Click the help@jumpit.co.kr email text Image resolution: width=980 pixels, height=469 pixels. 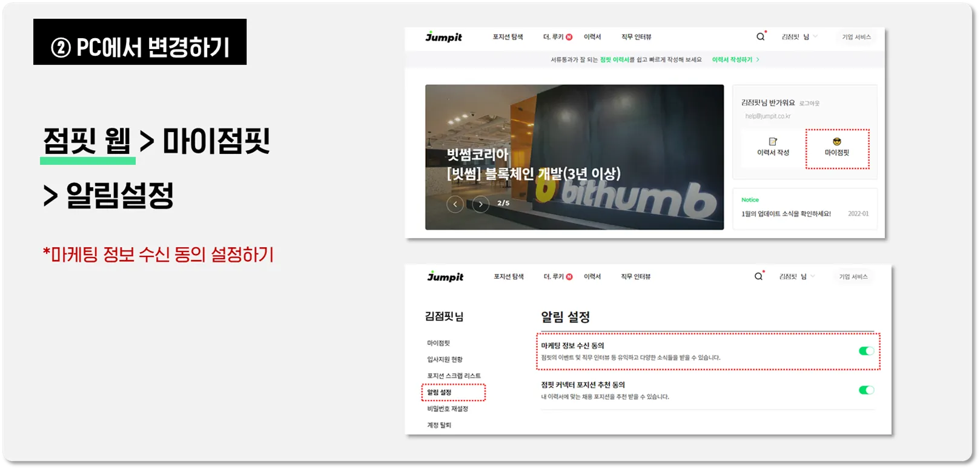coord(767,116)
